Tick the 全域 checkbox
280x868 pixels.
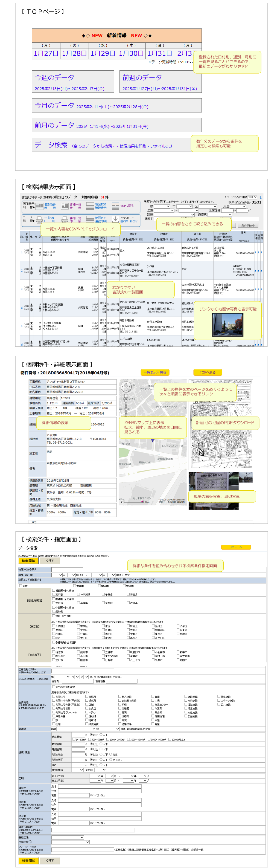(21, 586)
